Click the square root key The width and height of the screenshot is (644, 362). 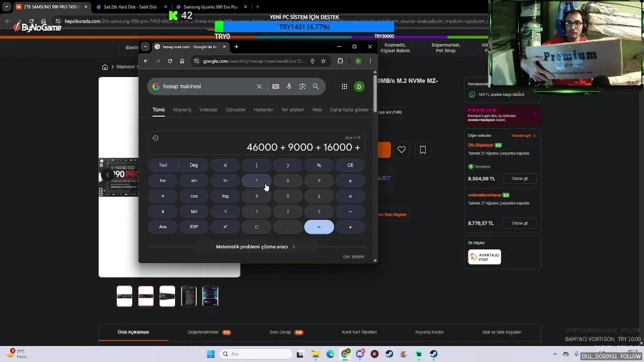[225, 211]
